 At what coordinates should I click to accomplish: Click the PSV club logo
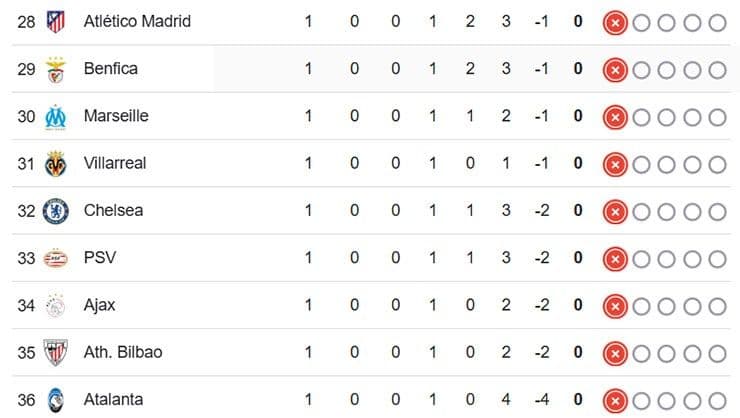tap(55, 258)
